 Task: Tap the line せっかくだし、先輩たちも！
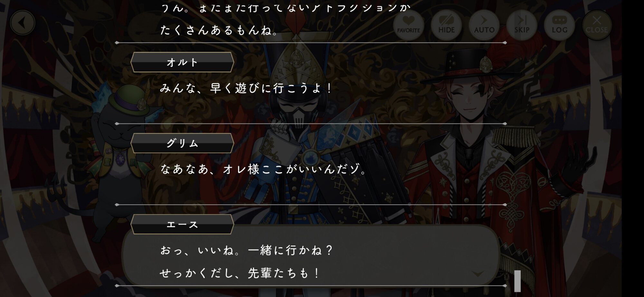240,273
